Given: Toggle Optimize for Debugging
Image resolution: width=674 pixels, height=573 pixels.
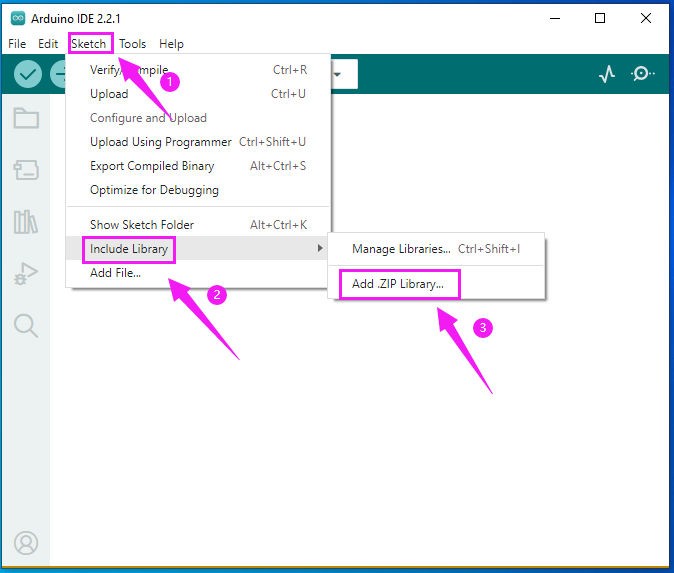Looking at the screenshot, I should click(x=198, y=190).
